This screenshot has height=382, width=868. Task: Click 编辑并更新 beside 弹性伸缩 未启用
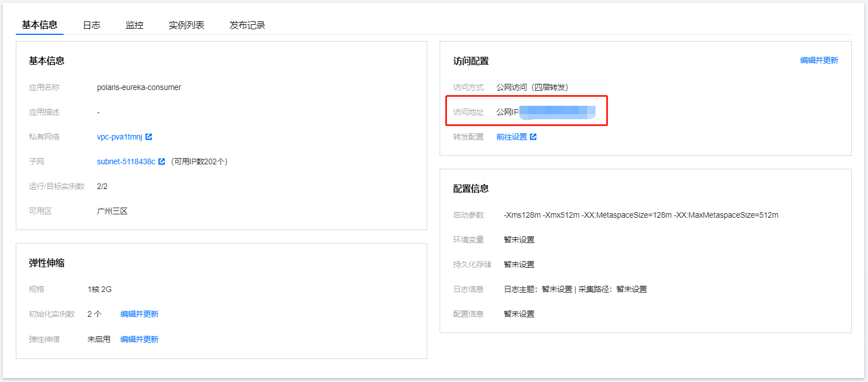(140, 339)
